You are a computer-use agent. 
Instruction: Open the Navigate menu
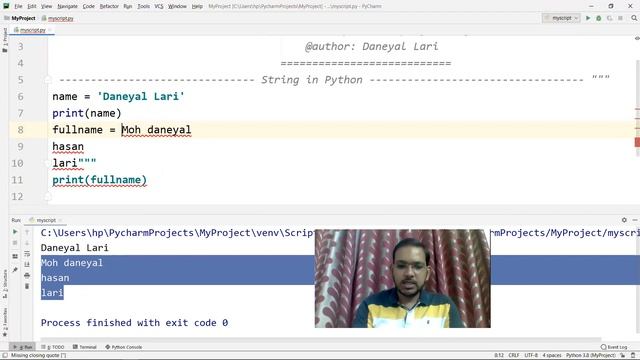pos(67,6)
